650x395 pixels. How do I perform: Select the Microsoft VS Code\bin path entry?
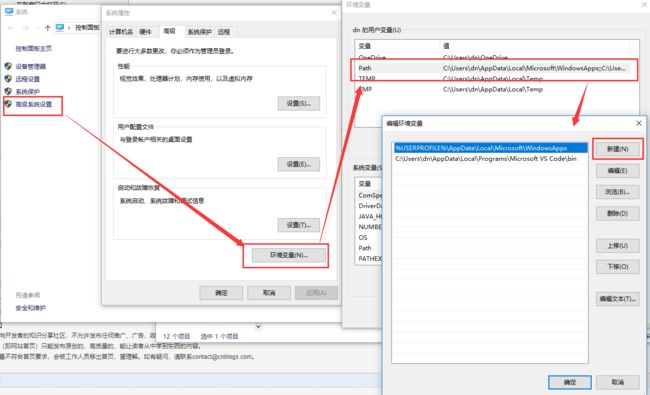click(x=490, y=158)
